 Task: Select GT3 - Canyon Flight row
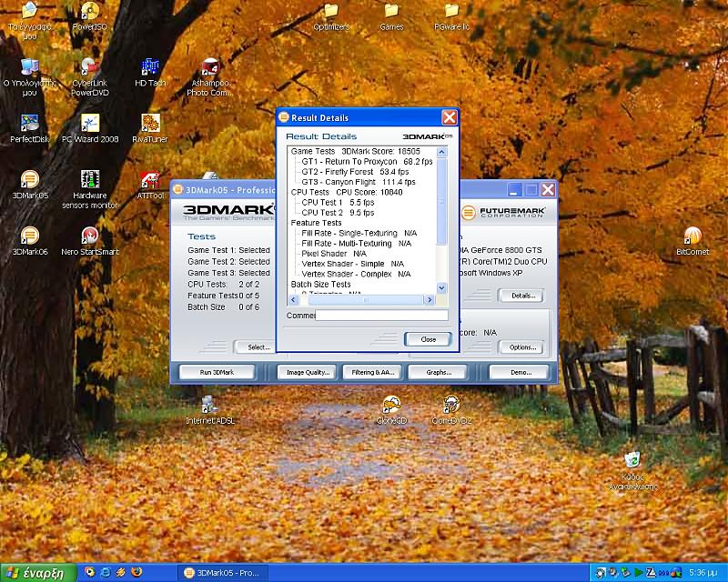pos(358,182)
